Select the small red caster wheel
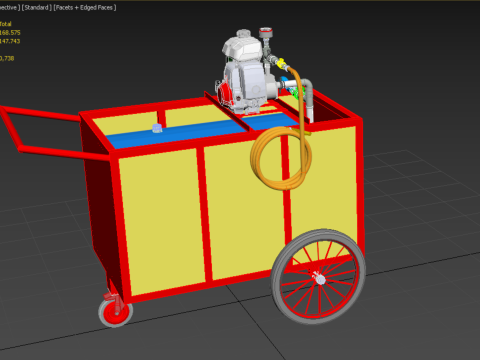 pyautogui.click(x=116, y=312)
